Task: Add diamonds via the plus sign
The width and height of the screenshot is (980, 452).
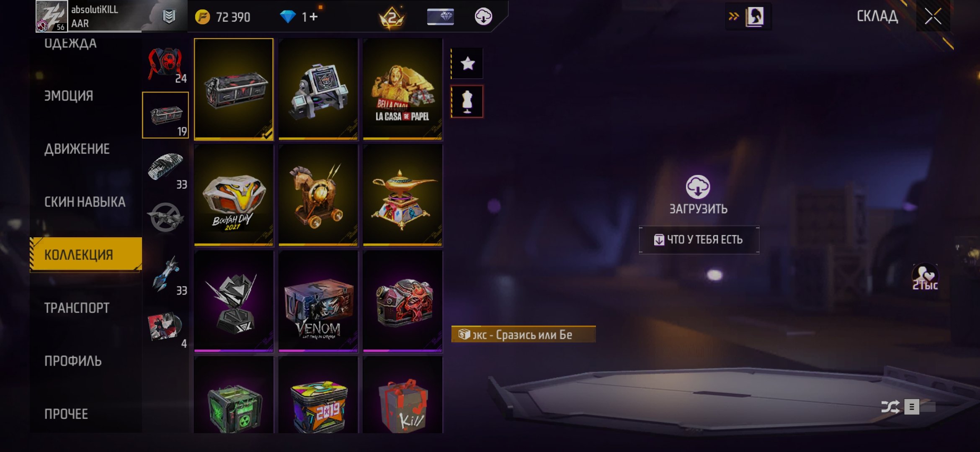Action: coord(314,17)
